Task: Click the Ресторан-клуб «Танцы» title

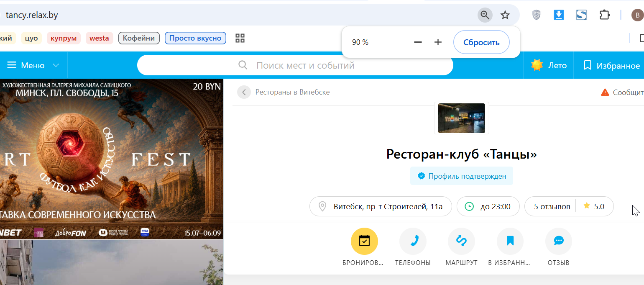Action: [x=462, y=154]
